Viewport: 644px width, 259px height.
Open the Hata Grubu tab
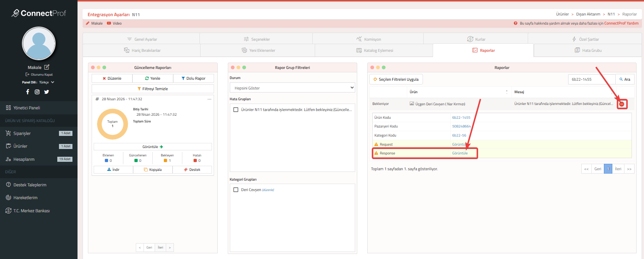click(x=588, y=50)
